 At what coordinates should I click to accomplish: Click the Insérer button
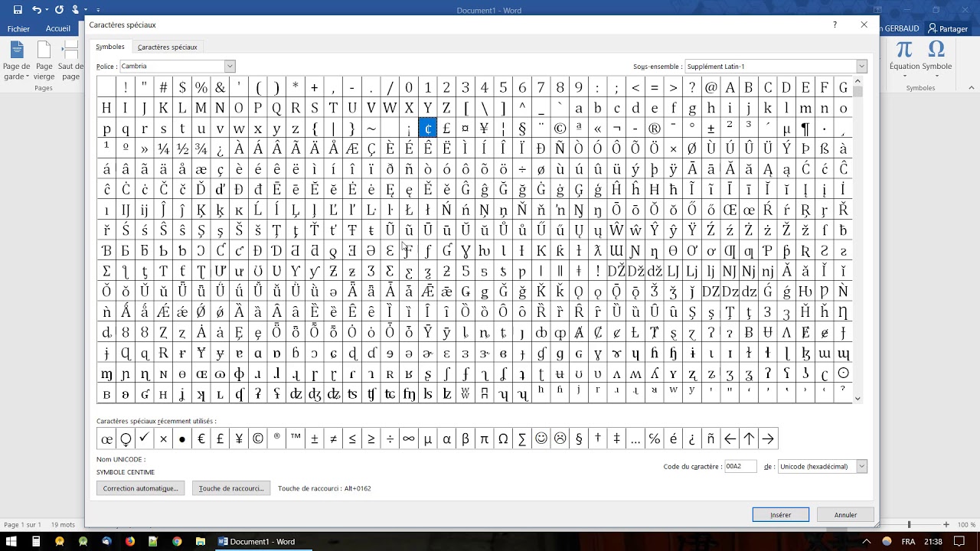point(780,515)
